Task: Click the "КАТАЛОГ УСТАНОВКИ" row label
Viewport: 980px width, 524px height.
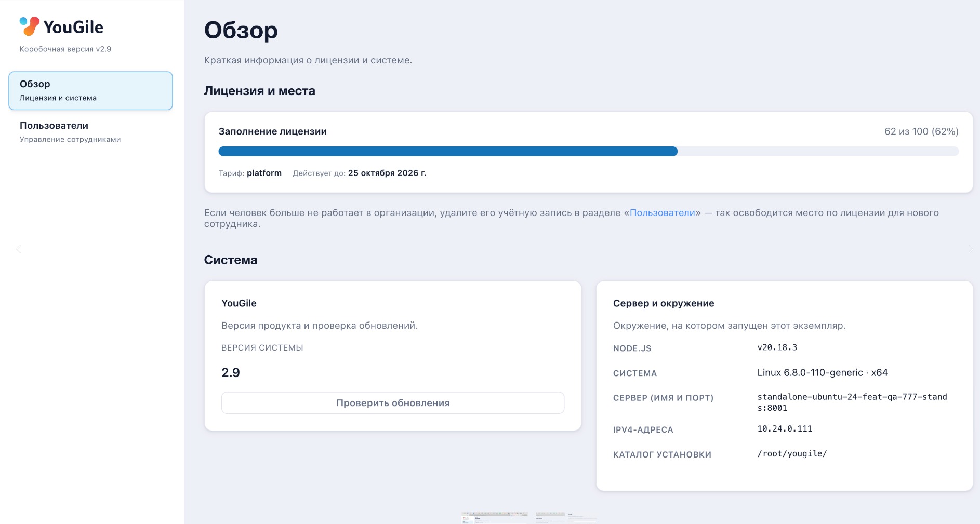Action: pyautogui.click(x=663, y=455)
